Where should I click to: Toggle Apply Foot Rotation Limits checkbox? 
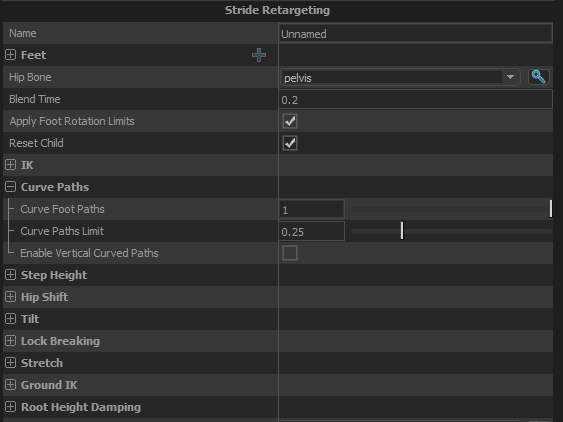point(290,121)
